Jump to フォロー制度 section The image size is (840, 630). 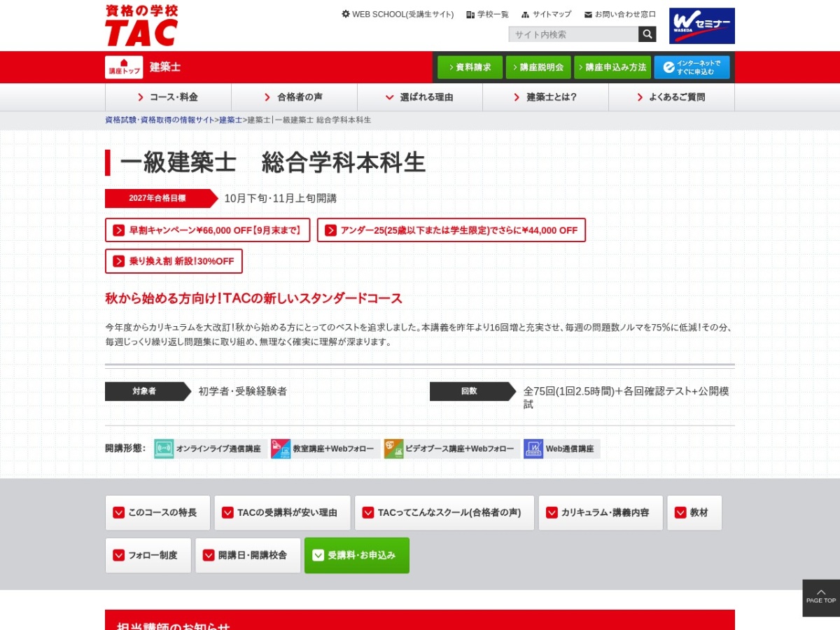click(x=148, y=556)
